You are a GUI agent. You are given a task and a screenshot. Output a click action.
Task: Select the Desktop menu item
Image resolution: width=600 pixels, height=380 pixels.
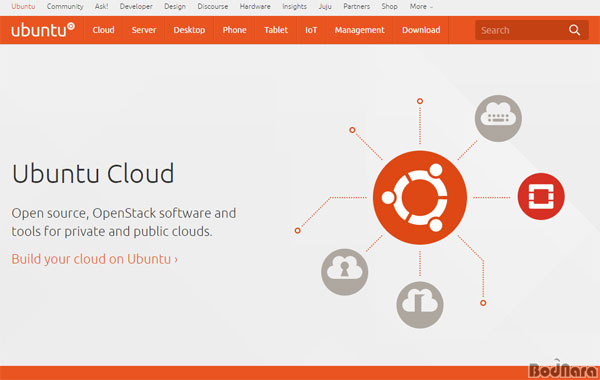(x=189, y=30)
